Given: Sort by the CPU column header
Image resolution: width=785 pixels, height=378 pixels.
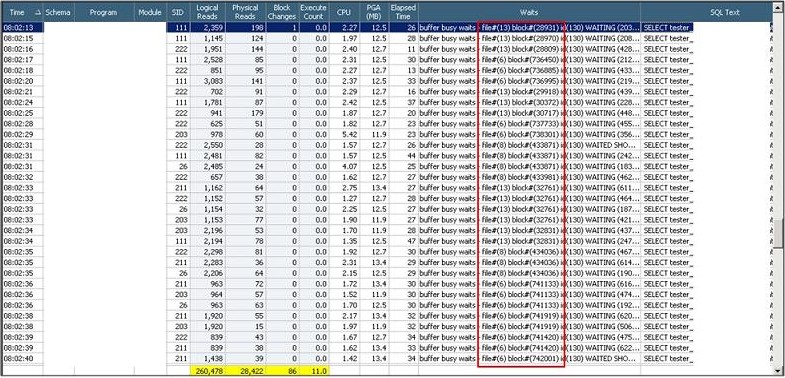Looking at the screenshot, I should point(344,13).
